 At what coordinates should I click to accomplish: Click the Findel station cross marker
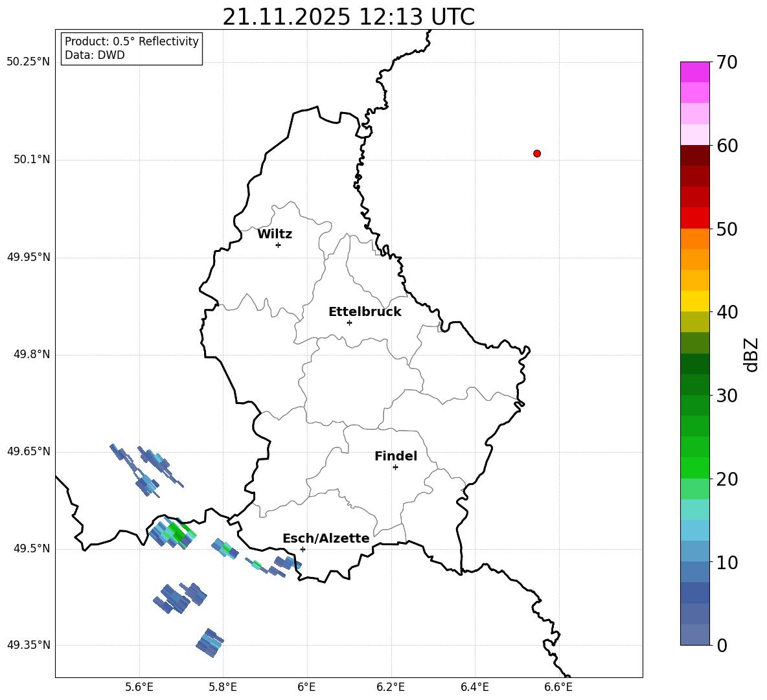pyautogui.click(x=395, y=468)
